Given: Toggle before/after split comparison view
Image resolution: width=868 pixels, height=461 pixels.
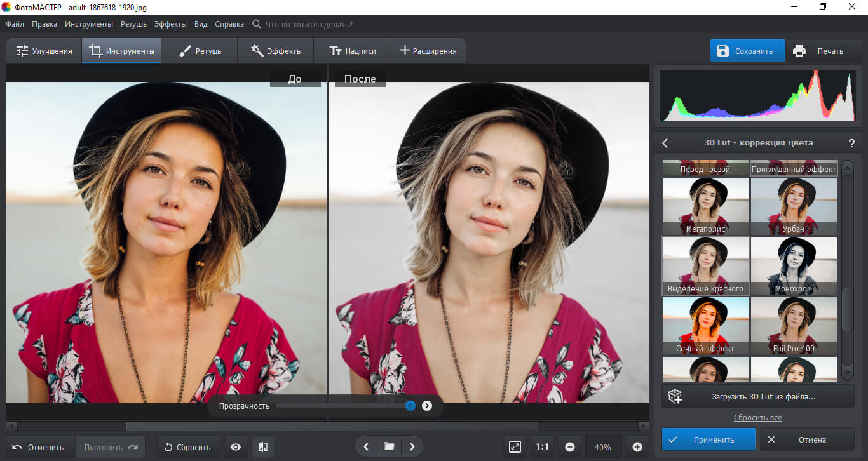Looking at the screenshot, I should (x=263, y=447).
